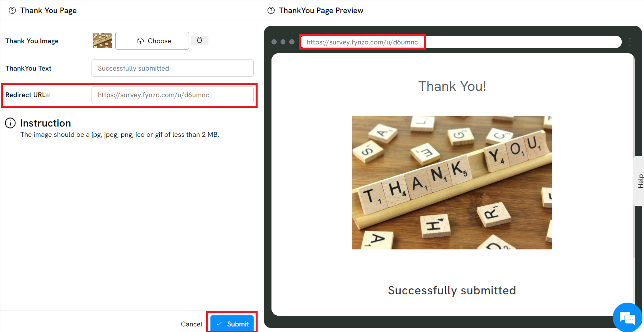Open the Help side tab

639,181
